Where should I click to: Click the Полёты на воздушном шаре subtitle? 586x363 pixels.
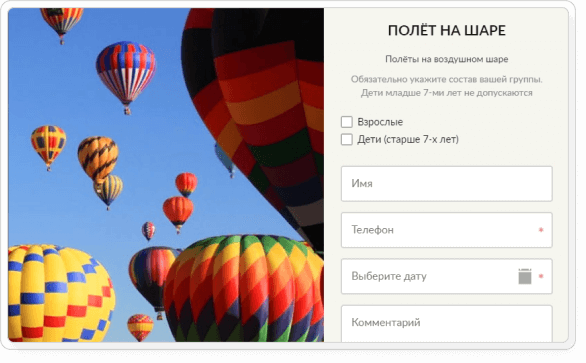click(x=447, y=59)
